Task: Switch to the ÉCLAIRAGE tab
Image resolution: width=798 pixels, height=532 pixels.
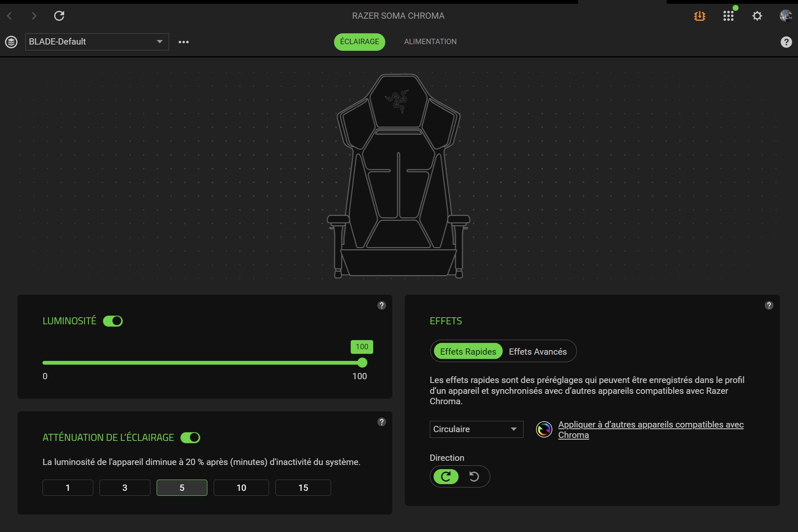Action: tap(359, 42)
